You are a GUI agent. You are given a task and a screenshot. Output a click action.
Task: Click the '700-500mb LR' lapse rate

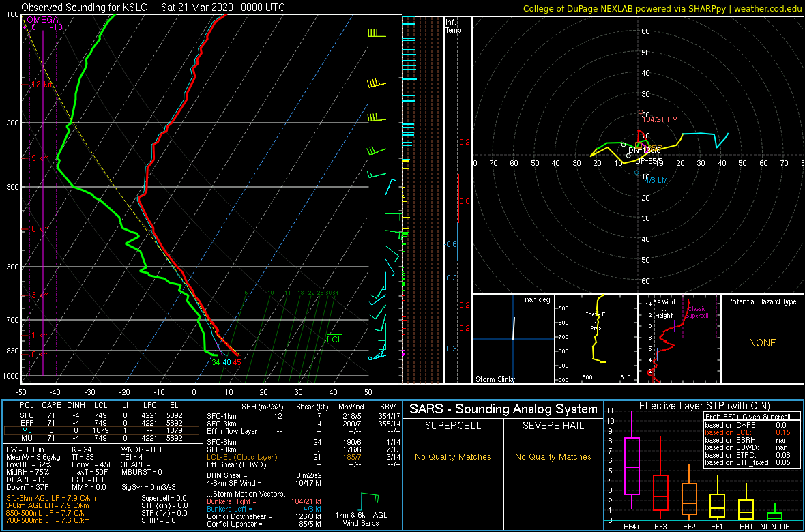click(x=48, y=520)
